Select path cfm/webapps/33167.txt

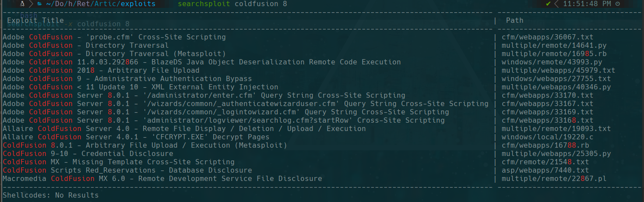click(x=547, y=104)
